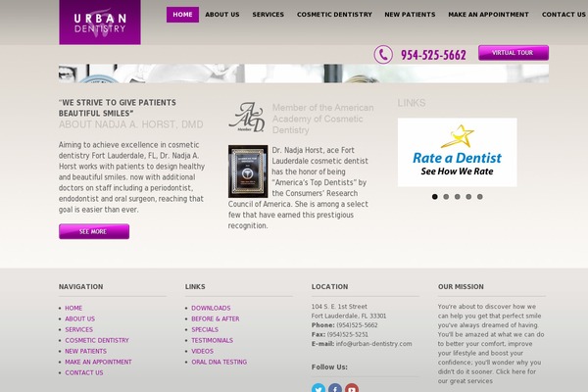Select the fifth carousel dot

click(x=479, y=197)
